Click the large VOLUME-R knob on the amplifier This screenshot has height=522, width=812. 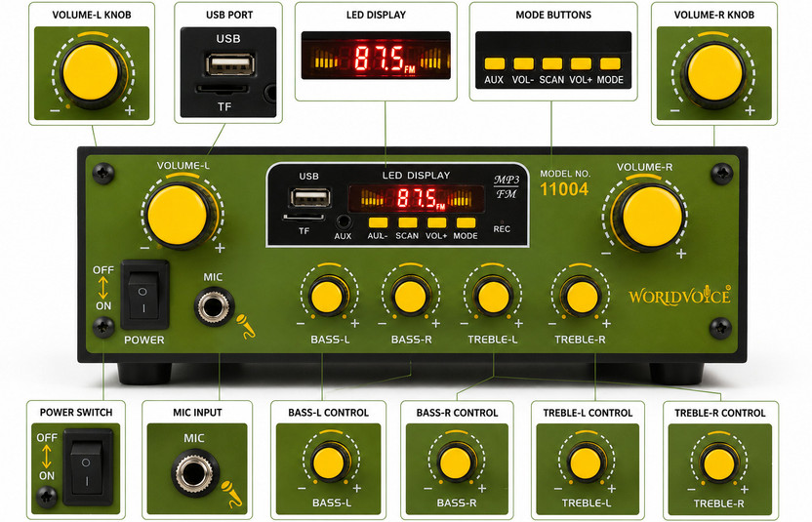pyautogui.click(x=652, y=218)
